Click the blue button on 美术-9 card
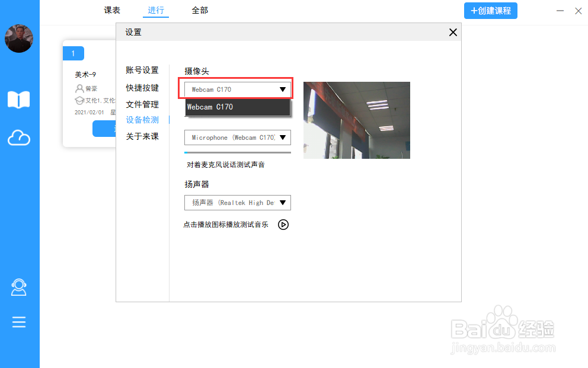The width and height of the screenshot is (588, 368). click(104, 129)
